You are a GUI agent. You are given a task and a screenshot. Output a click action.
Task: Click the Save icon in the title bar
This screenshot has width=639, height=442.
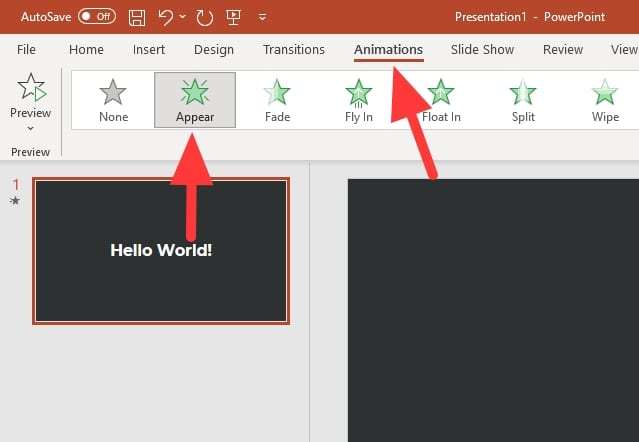tap(137, 18)
